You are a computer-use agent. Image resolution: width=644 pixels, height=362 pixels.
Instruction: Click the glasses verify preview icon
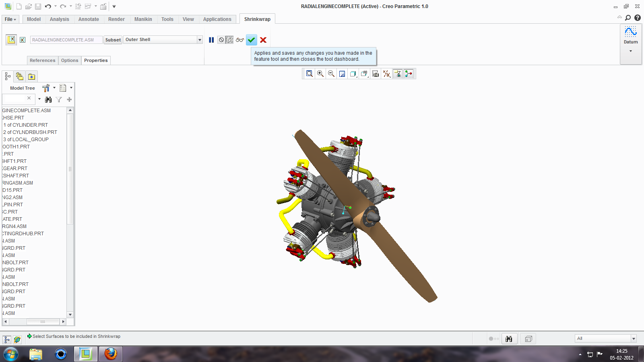tap(240, 40)
